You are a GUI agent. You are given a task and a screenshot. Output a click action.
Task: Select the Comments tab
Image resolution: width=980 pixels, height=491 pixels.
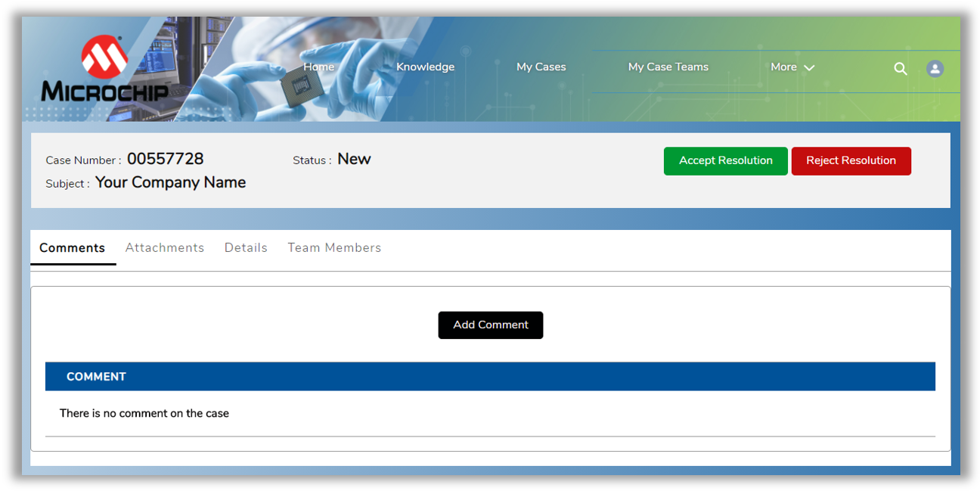pyautogui.click(x=73, y=248)
